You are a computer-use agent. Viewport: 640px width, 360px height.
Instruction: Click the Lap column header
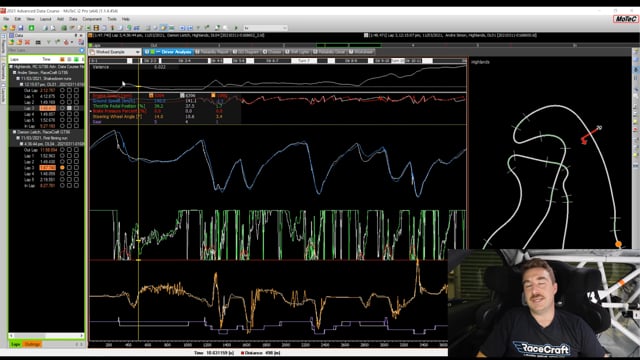[14, 60]
